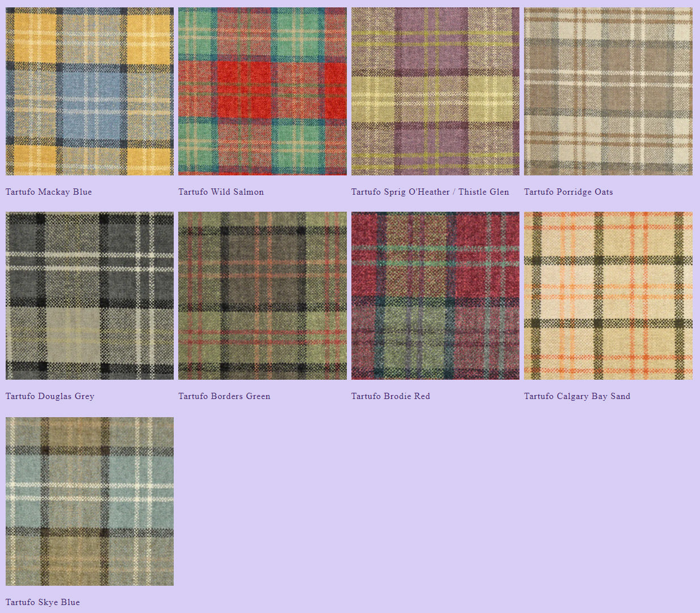Open 'Tartufo Sprig O'Heather / Thistle Glen' link
700x613 pixels.
pyautogui.click(x=430, y=192)
